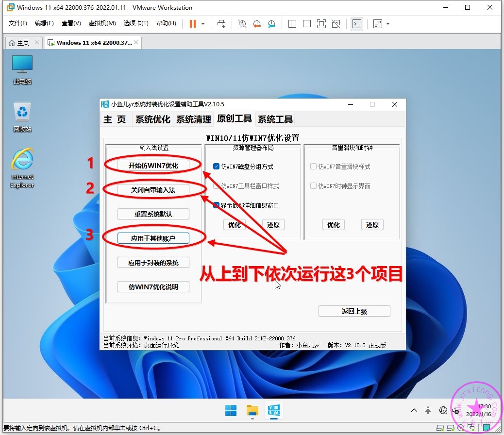Click the 重置系统默认 button
Screen dimensions: 504x435
tap(153, 214)
